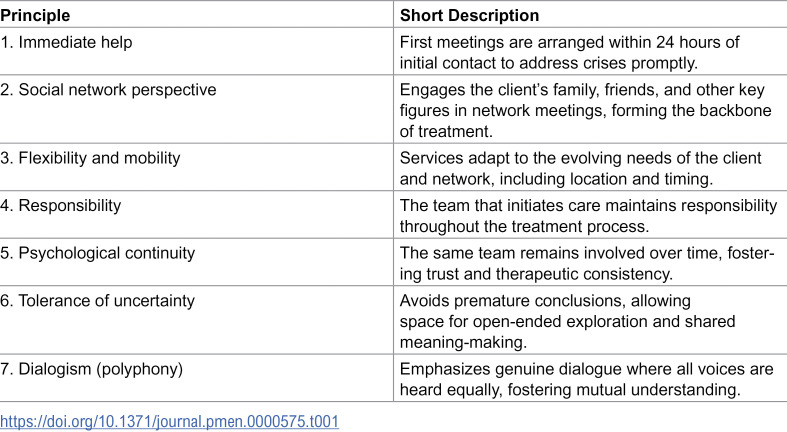Click the words 'meaning-making.' in row six
787x432 pixels.
[x=463, y=343]
